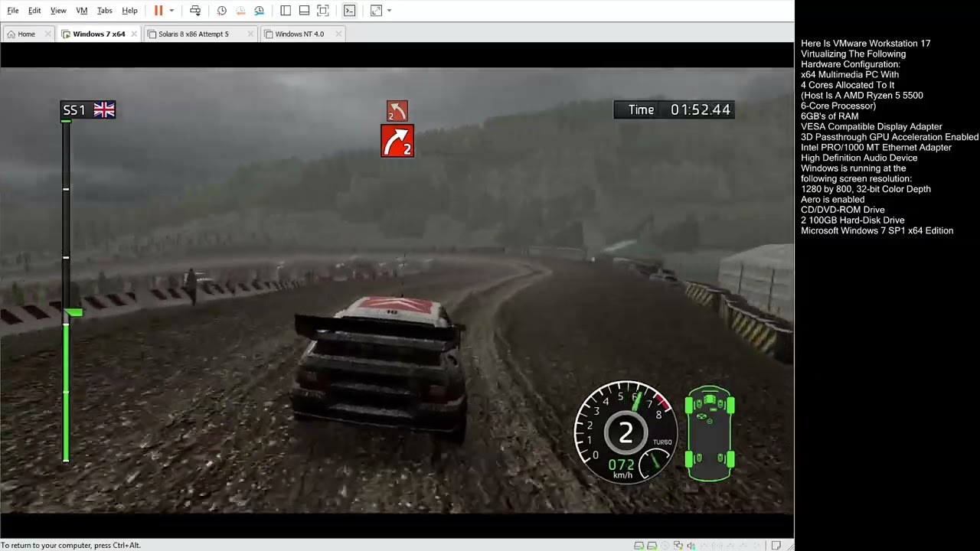The height and width of the screenshot is (551, 980).
Task: Click "Intel PRO/1000 MT Ethernet Adapter" text
Action: coord(876,148)
